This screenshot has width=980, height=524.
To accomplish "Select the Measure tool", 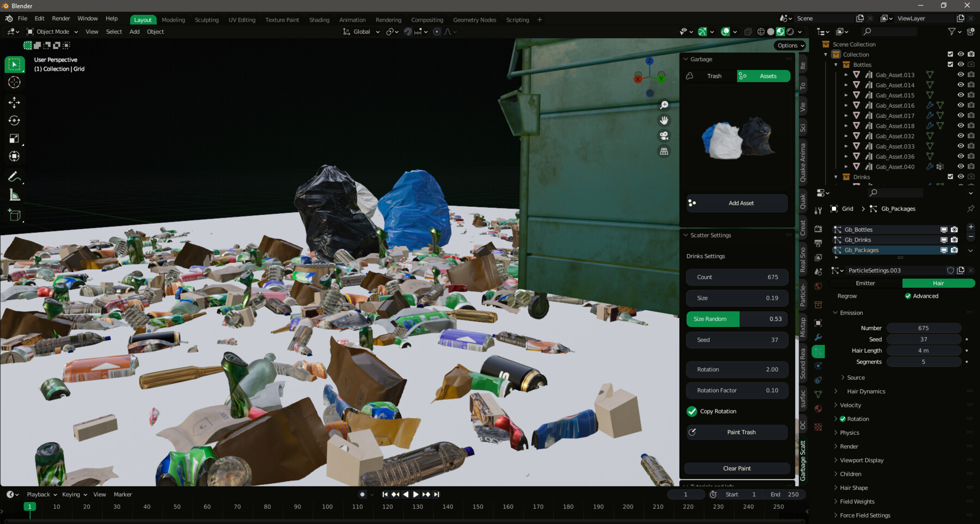I will (x=15, y=194).
